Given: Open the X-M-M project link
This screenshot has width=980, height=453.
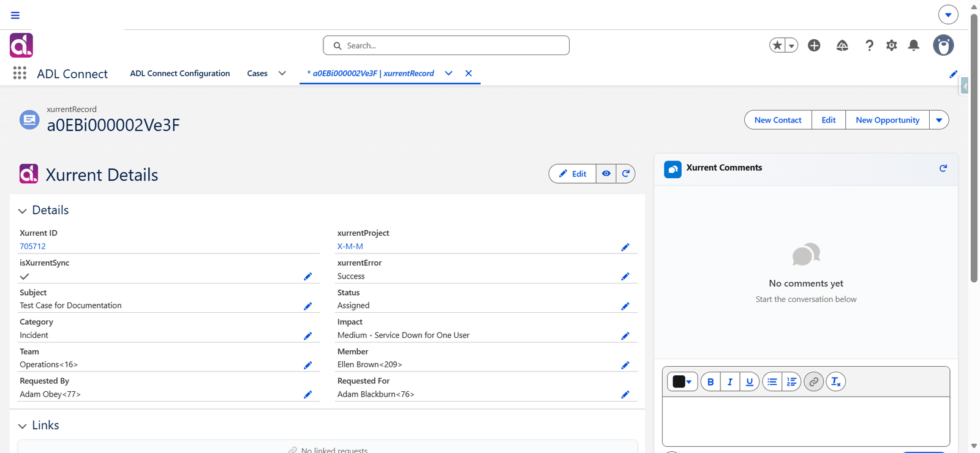Looking at the screenshot, I should pyautogui.click(x=350, y=246).
